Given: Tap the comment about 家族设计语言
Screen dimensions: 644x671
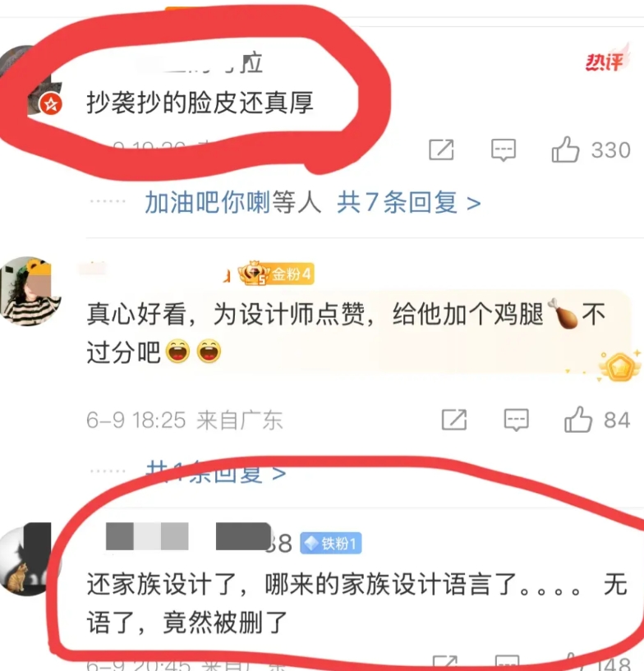Looking at the screenshot, I should pos(357,604).
